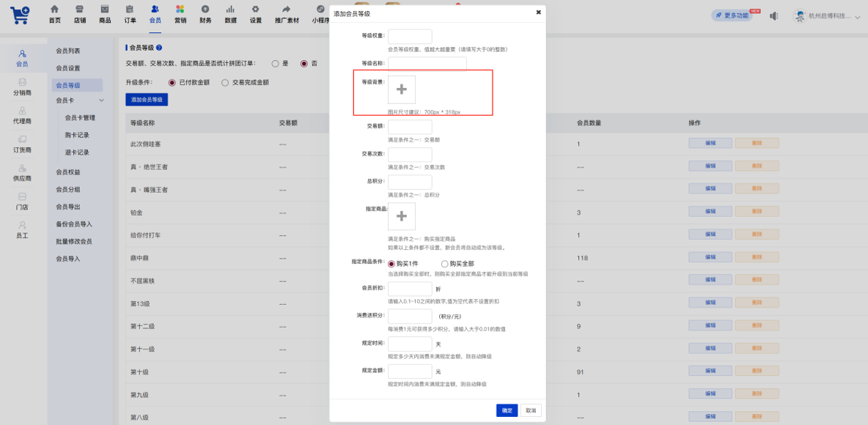Edit the 此次倒哇塞 level row
The image size is (868, 425).
coord(710,144)
